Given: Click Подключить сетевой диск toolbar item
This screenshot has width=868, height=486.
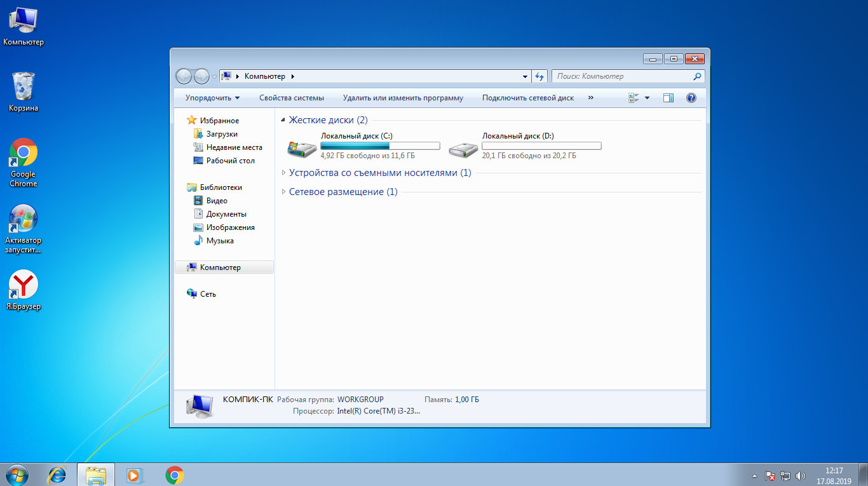Looking at the screenshot, I should [528, 98].
